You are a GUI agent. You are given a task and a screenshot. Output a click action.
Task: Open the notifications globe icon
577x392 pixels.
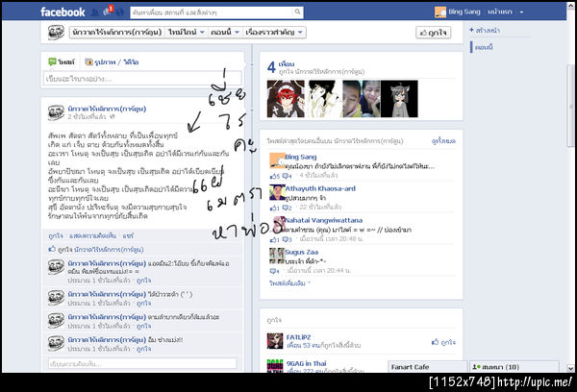119,12
